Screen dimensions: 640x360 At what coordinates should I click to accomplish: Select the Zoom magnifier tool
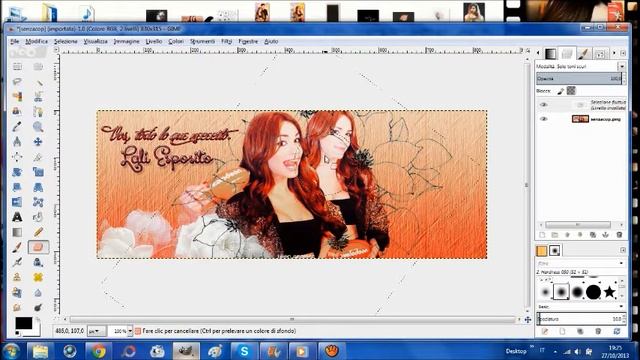click(x=38, y=127)
